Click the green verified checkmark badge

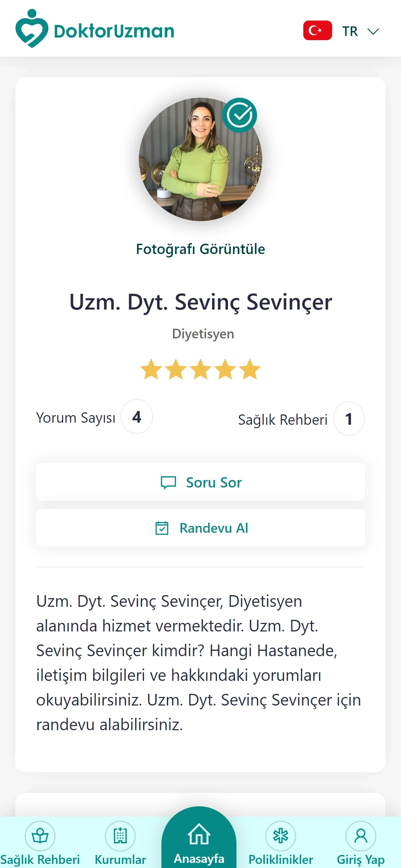[240, 115]
